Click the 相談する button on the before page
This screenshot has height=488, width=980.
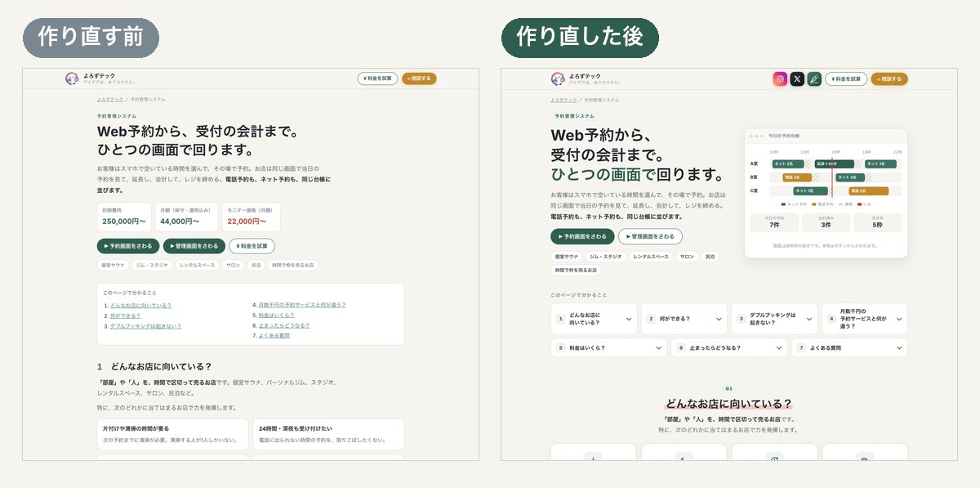tap(419, 78)
